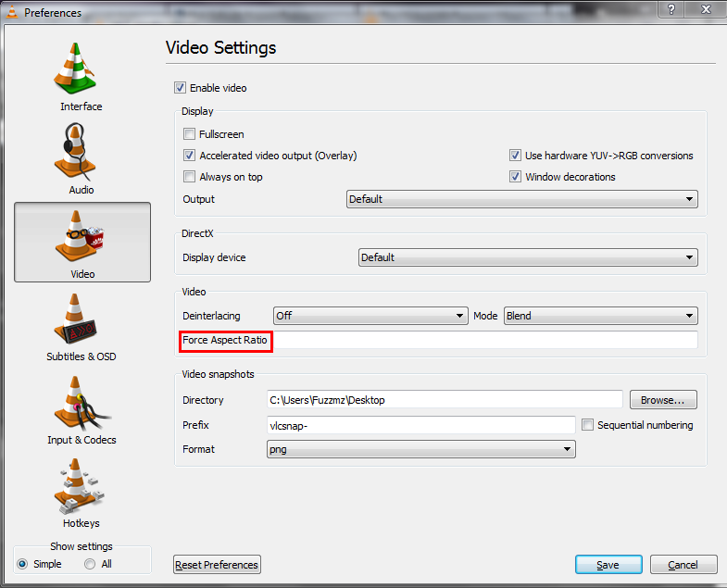Click Reset Preferences button

(x=217, y=565)
